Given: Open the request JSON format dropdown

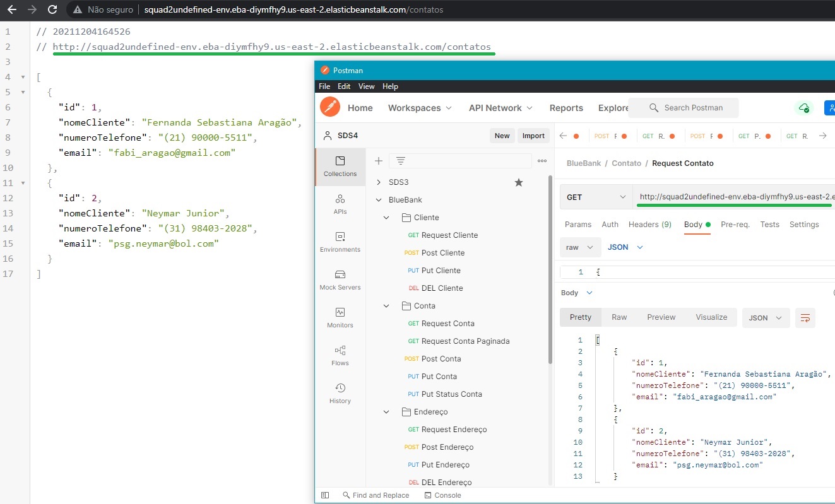Looking at the screenshot, I should point(625,247).
